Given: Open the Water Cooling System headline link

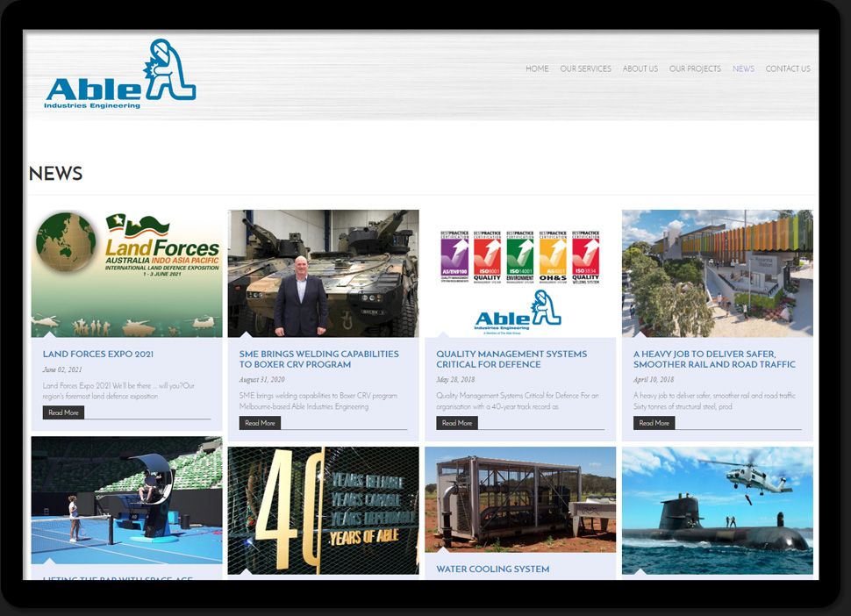Looking at the screenshot, I should [493, 569].
